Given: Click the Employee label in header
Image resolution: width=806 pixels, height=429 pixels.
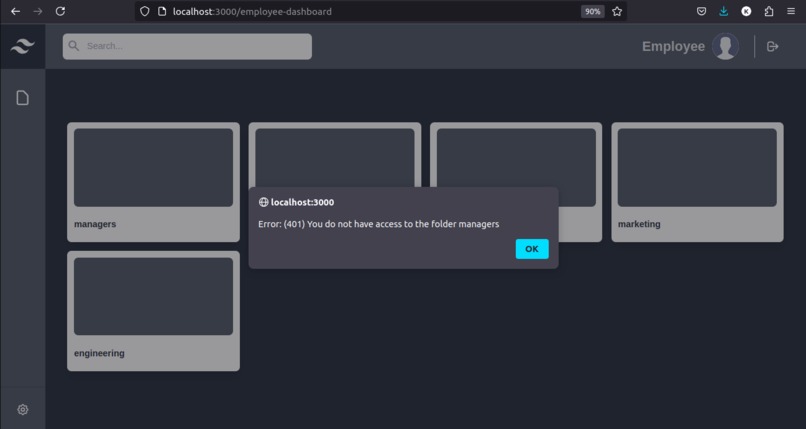Looking at the screenshot, I should pos(673,46).
